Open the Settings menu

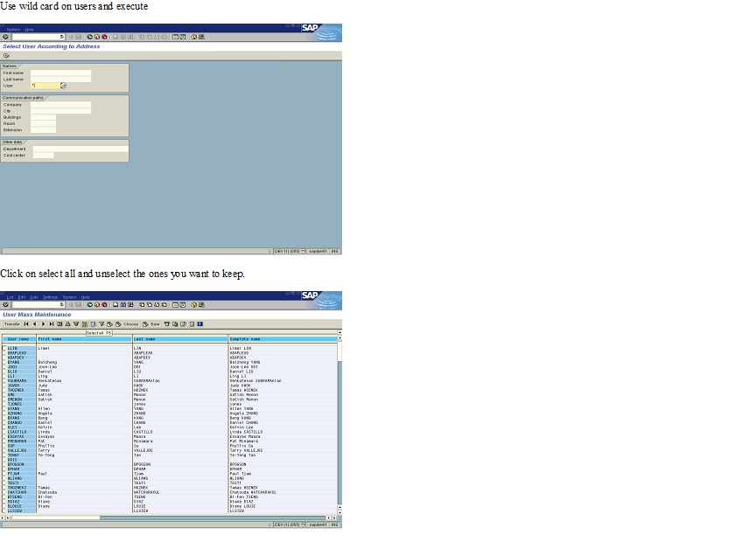click(51, 297)
